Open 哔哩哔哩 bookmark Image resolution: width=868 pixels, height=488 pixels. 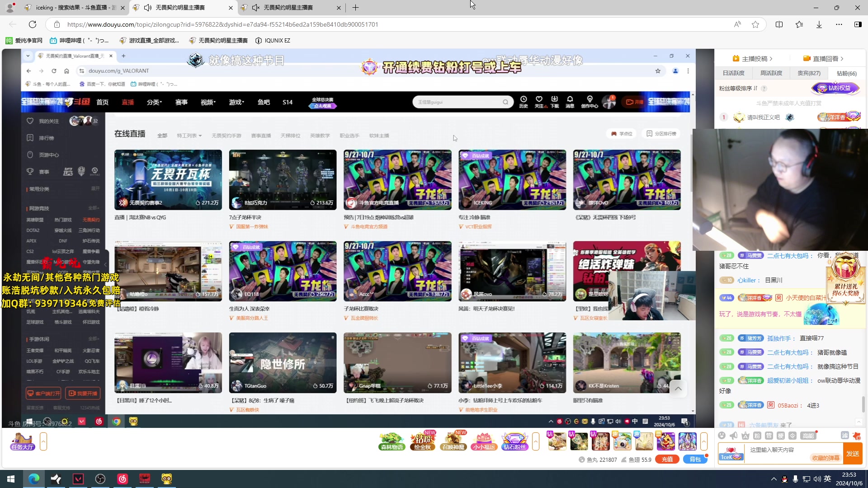(x=79, y=41)
